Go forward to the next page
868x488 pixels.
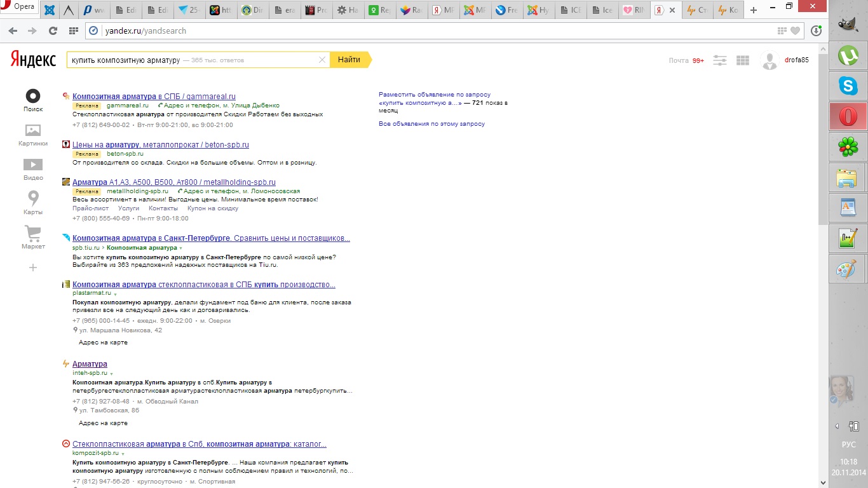point(32,30)
